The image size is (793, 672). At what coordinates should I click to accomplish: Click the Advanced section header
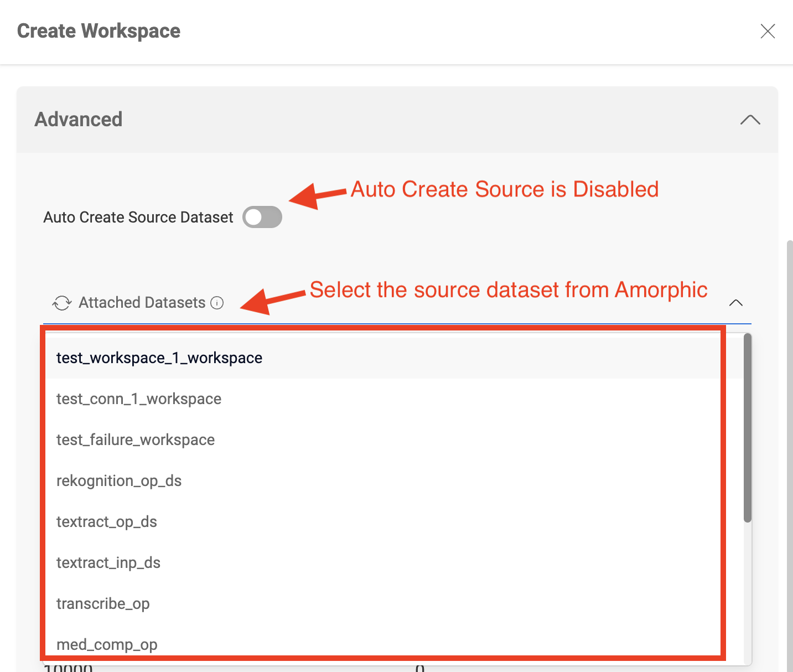[397, 120]
